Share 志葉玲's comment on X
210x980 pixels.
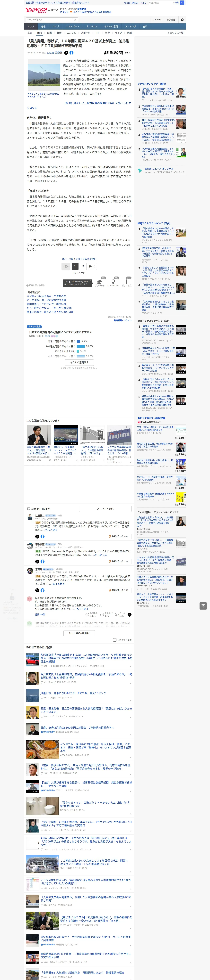pyautogui.click(x=37, y=590)
